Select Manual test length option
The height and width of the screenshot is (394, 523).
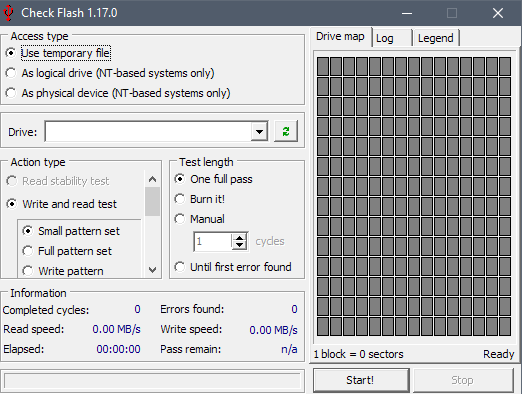(x=200, y=219)
